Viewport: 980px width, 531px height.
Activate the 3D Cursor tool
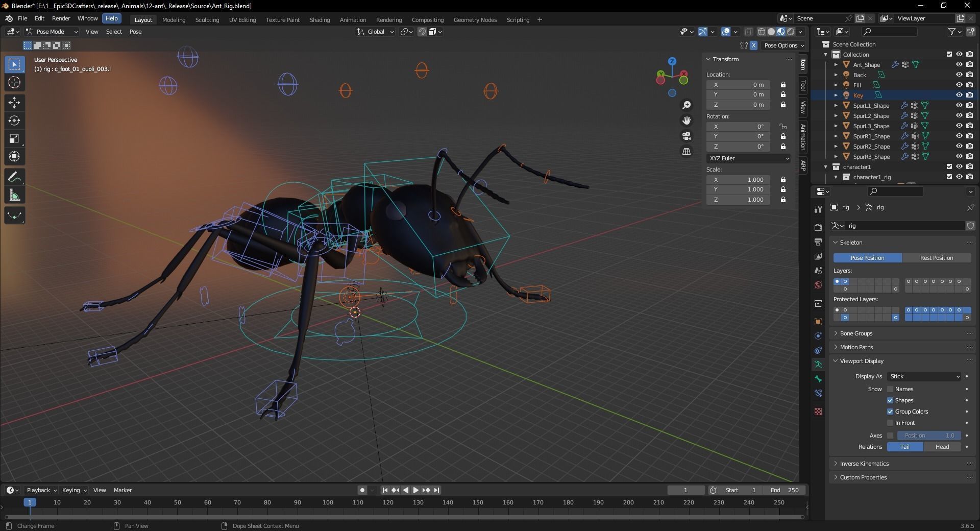point(14,82)
